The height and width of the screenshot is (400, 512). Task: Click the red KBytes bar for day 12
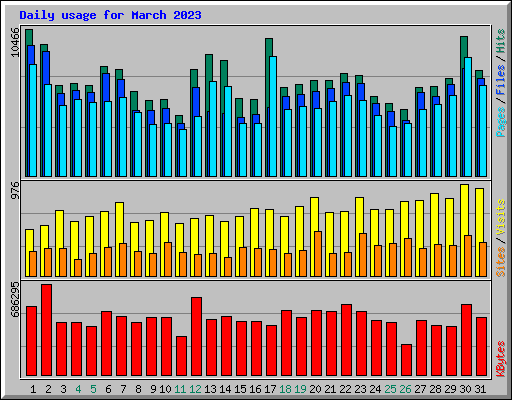[196, 337]
